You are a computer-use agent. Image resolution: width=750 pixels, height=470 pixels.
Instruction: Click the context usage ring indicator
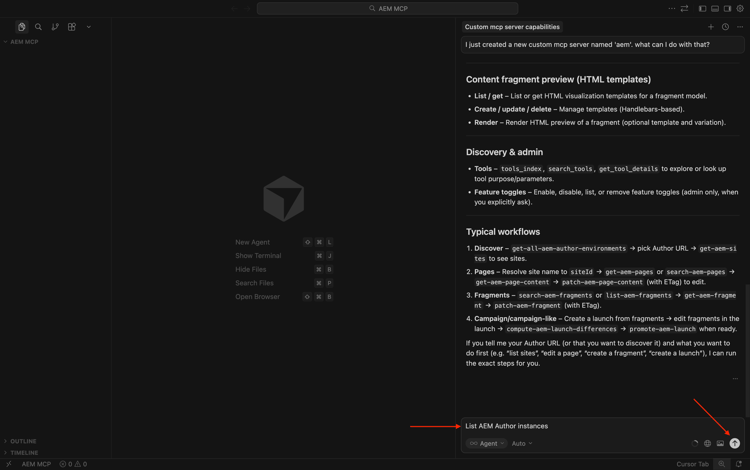695,443
